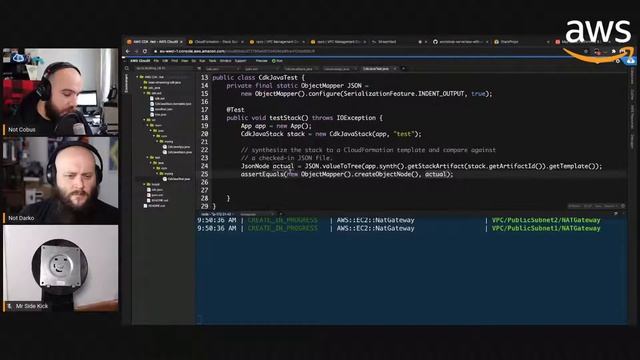This screenshot has width=640, height=360.
Task: Click 'VPC/PublicSubnet2/NATGateway' in terminal output
Action: (x=546, y=220)
